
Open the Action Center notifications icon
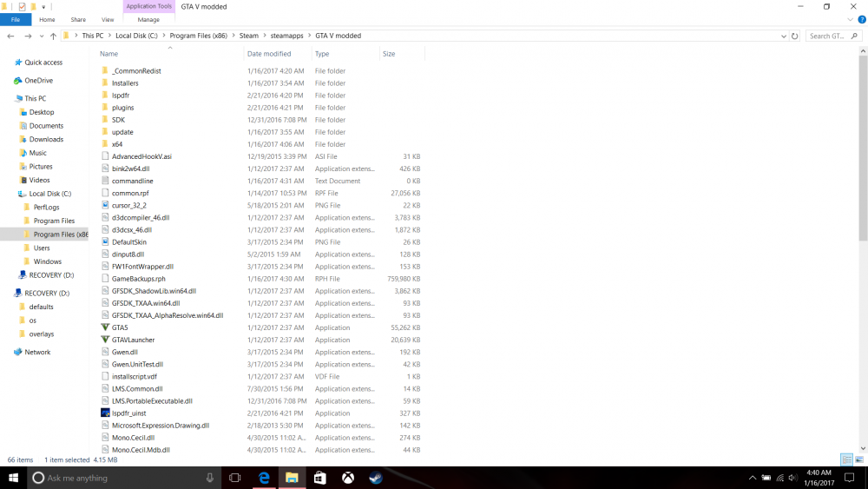(x=849, y=478)
